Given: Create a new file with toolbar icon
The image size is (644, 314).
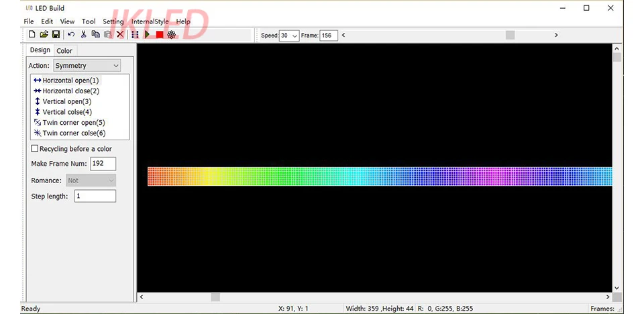Looking at the screenshot, I should (x=32, y=35).
